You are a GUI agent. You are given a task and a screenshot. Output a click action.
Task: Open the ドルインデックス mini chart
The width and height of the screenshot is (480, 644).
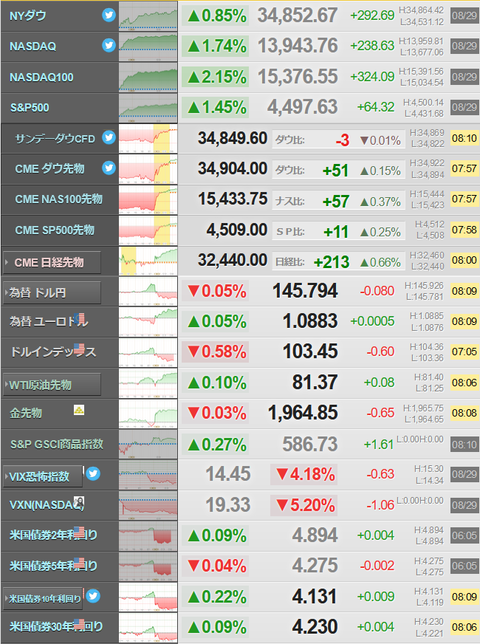click(148, 353)
